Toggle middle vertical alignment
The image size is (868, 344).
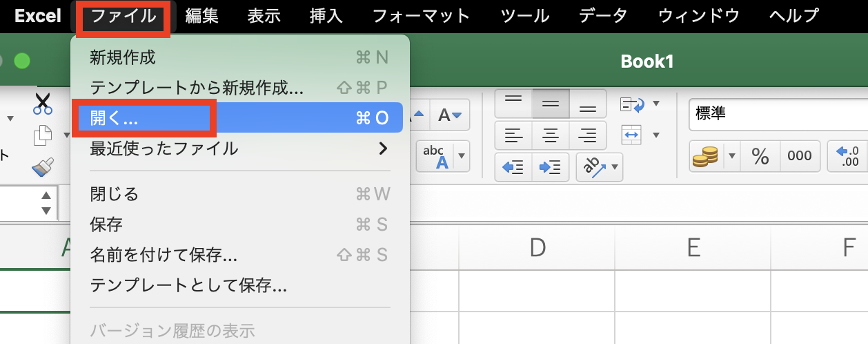[x=550, y=104]
